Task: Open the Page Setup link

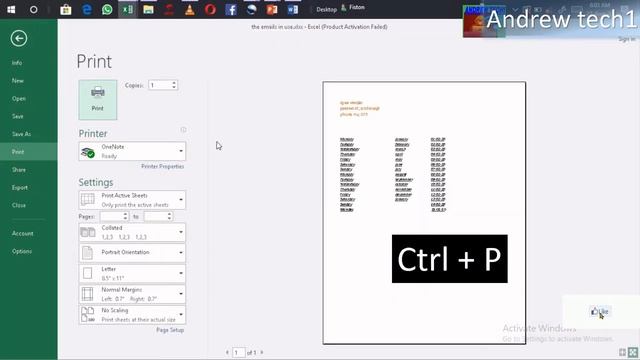Action: [170, 330]
